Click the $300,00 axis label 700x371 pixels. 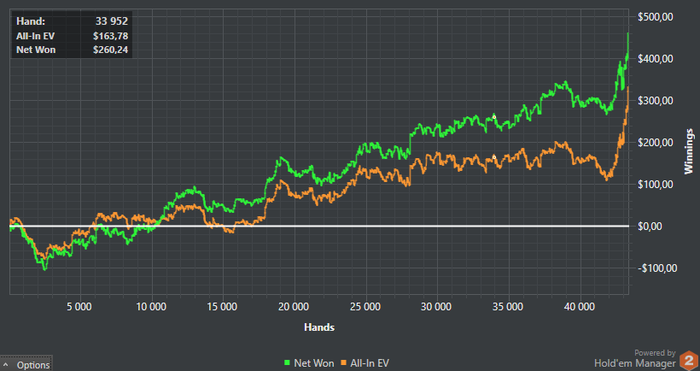[x=655, y=101]
